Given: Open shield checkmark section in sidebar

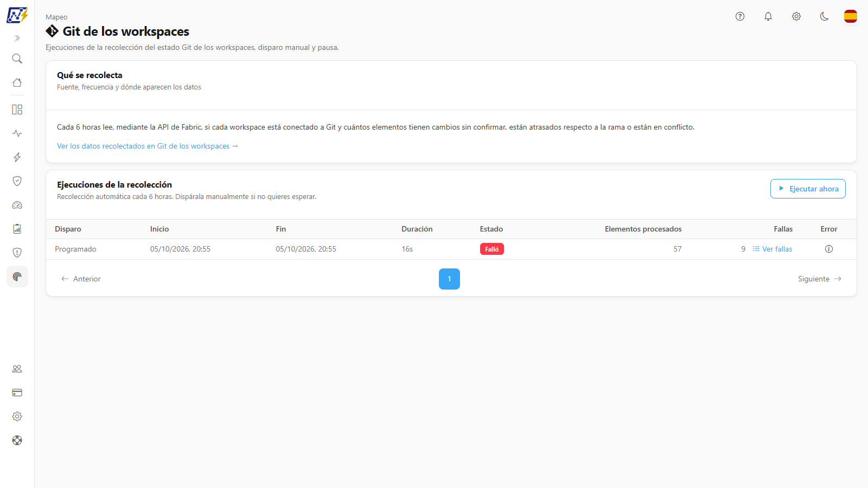Looking at the screenshot, I should tap(17, 181).
